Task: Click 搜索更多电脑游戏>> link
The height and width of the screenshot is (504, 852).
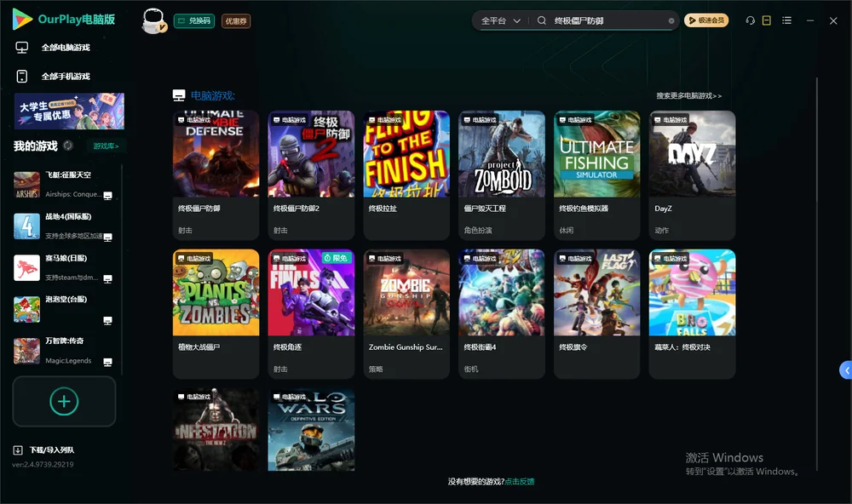Action: tap(689, 96)
